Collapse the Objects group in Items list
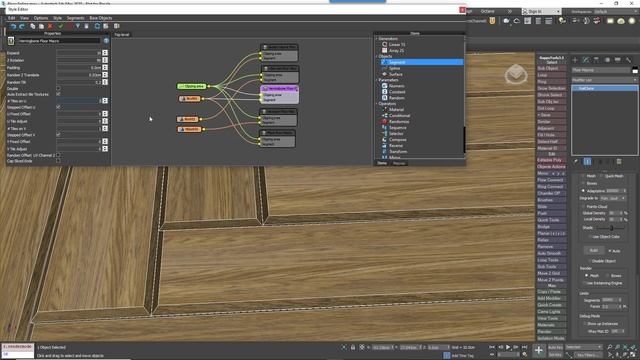Screen dimensions: 640x360 [377, 56]
